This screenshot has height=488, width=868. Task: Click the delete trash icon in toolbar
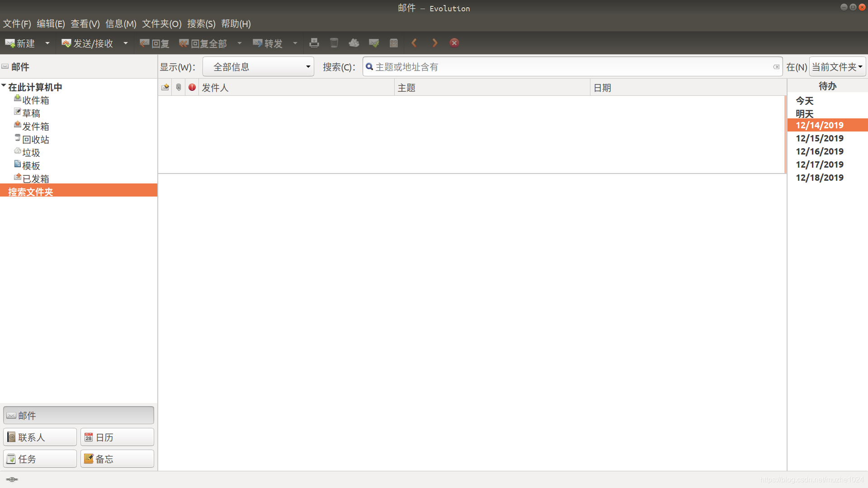pyautogui.click(x=334, y=43)
